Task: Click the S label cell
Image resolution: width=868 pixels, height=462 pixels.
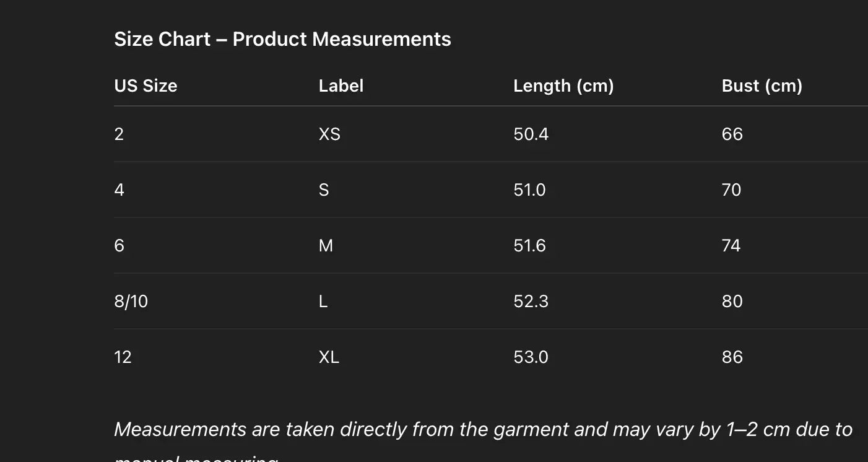Action: (x=324, y=190)
